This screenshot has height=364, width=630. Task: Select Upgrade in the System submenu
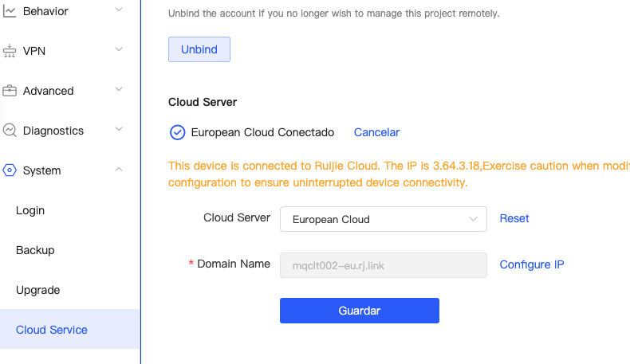point(37,290)
